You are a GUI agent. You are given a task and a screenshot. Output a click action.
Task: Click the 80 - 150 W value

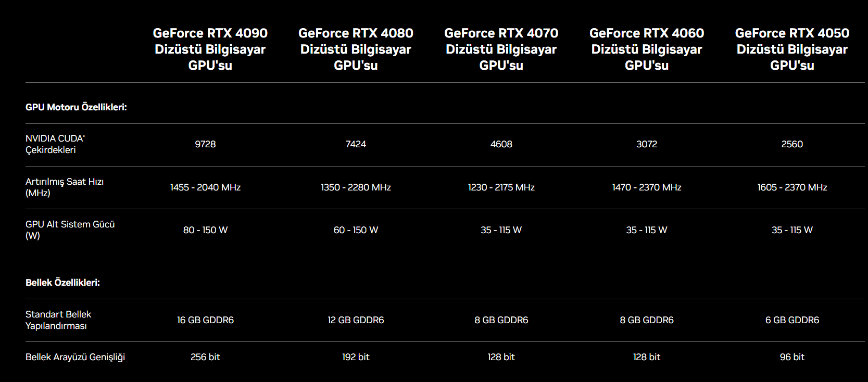[205, 230]
